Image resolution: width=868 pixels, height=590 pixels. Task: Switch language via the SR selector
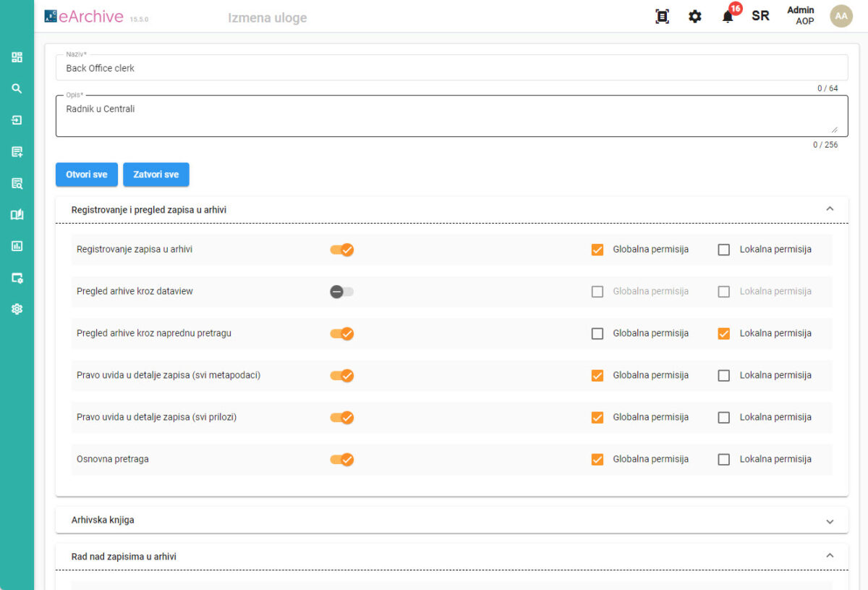coord(760,16)
